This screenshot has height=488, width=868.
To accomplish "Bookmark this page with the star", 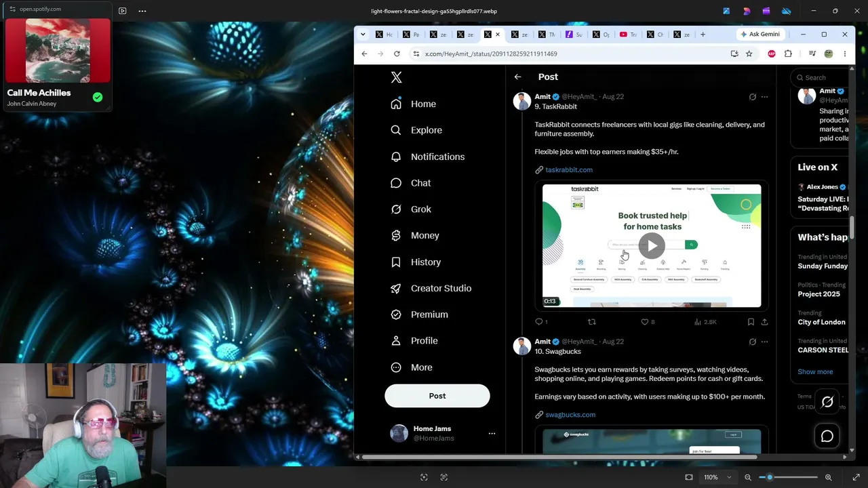I will 749,54.
